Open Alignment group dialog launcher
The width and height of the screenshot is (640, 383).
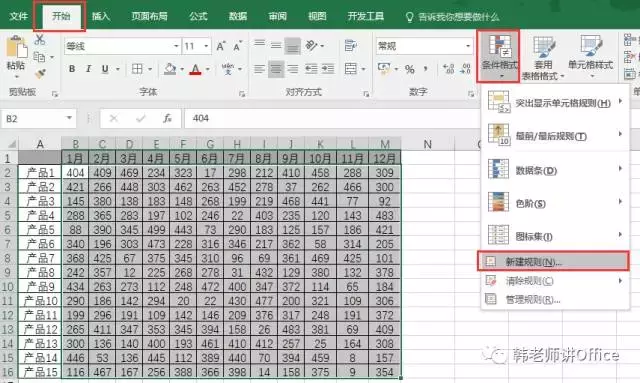click(x=366, y=94)
